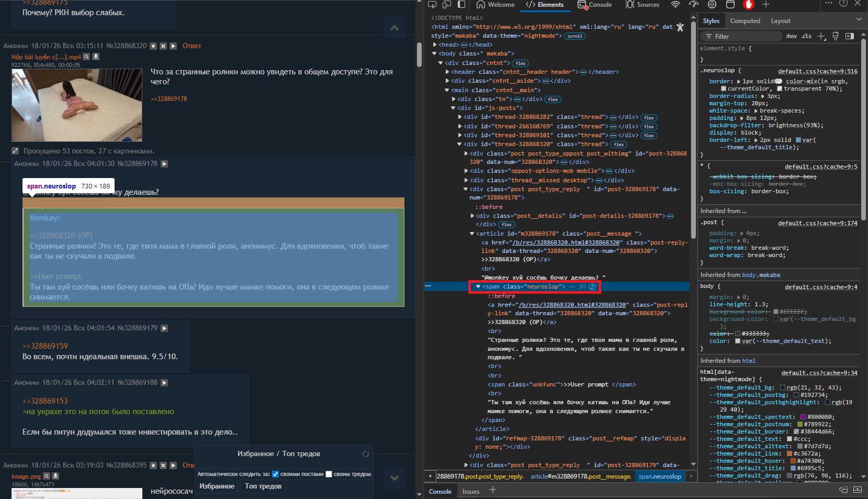Check the 'своим тредом' checkbox

[329, 474]
